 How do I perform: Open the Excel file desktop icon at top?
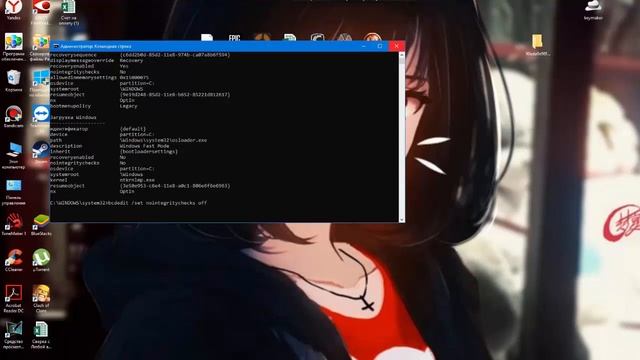tap(68, 11)
